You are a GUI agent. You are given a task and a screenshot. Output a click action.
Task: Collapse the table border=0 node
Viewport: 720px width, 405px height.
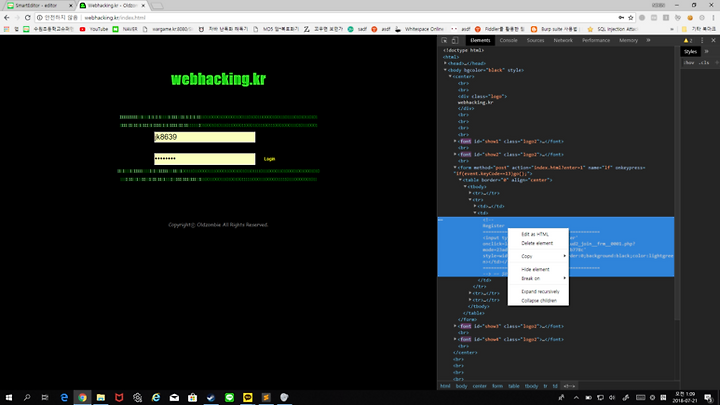click(460, 180)
